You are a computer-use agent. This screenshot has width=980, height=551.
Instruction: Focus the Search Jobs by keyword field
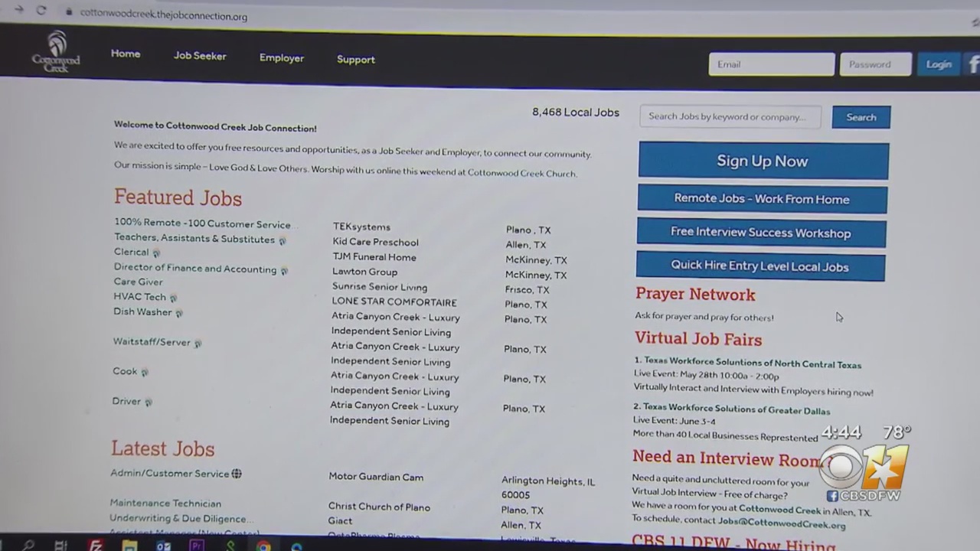[x=730, y=117]
